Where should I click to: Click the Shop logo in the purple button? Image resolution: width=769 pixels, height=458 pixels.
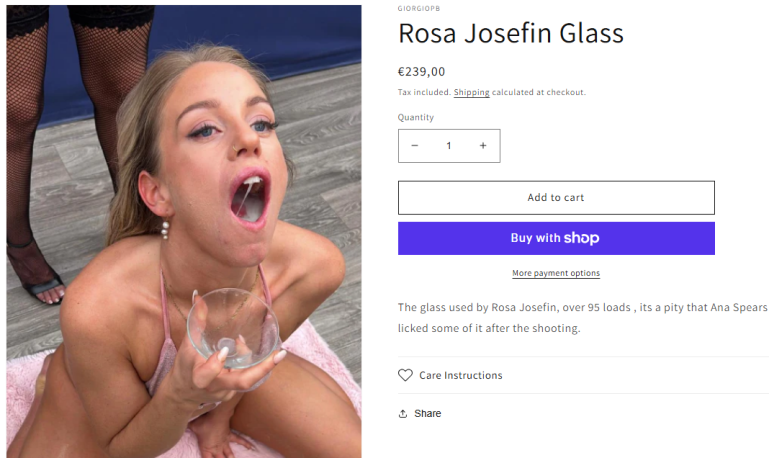tap(581, 238)
